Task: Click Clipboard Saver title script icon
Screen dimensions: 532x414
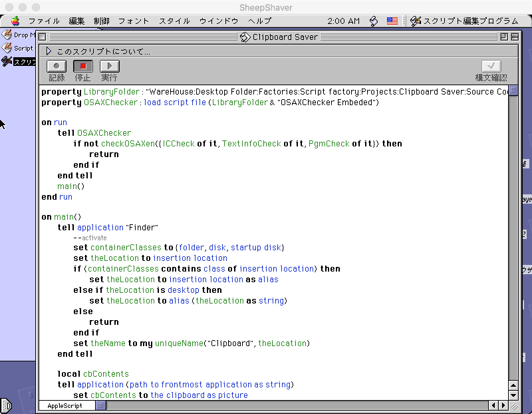Action: pyautogui.click(x=245, y=37)
